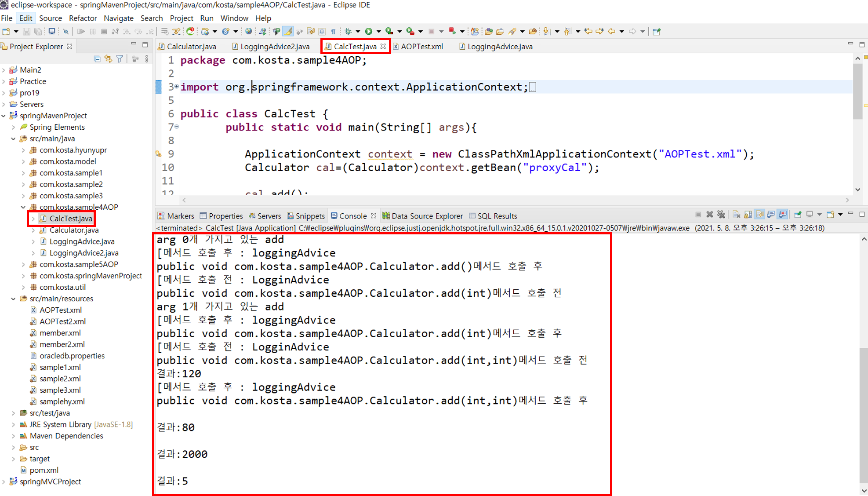
Task: Expand the com.kosta.sample5AOP package
Action: [23, 264]
